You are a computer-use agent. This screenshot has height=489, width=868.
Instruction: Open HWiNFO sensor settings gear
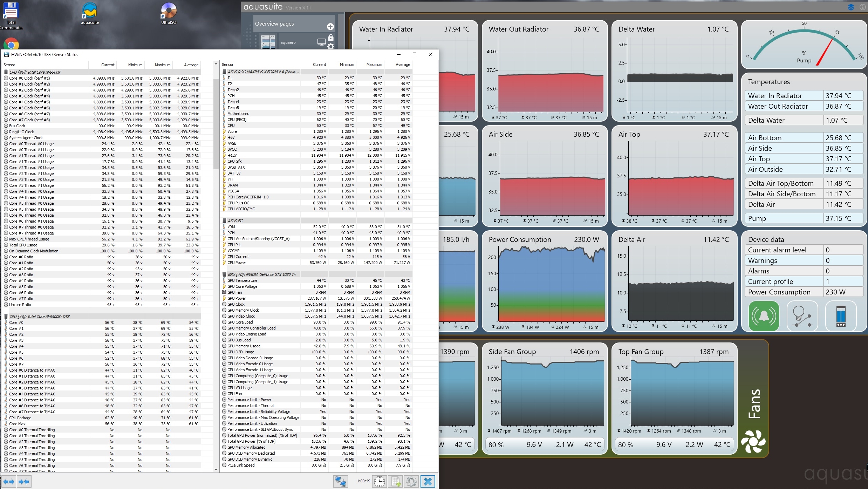(411, 481)
